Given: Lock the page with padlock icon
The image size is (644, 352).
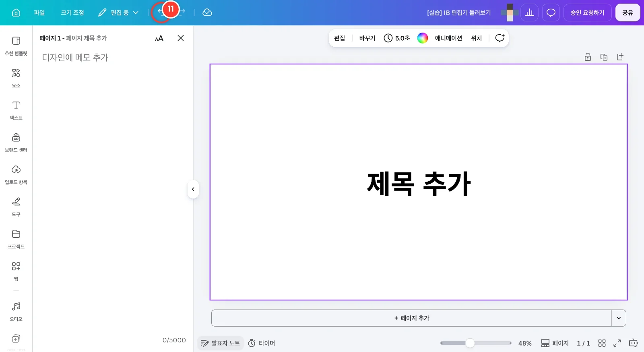Looking at the screenshot, I should (x=588, y=57).
